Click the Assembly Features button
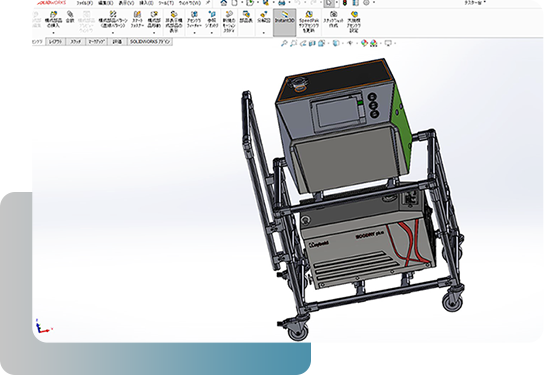This screenshot has height=375, width=544. pos(194,23)
